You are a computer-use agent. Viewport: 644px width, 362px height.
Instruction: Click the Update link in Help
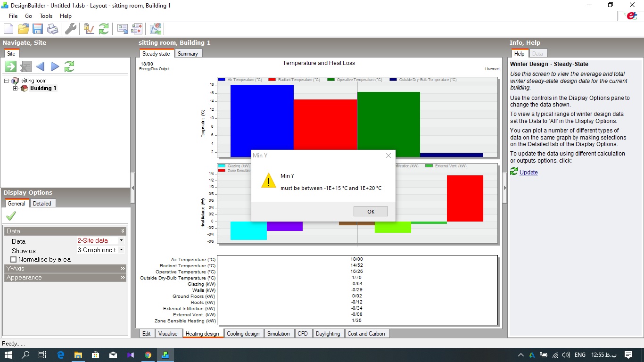(528, 172)
